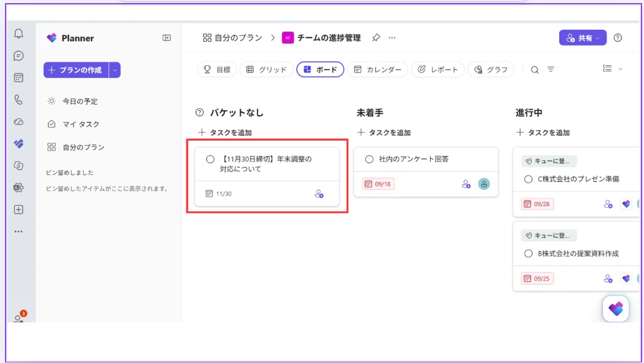Open the Calendar icon in the left rail
The width and height of the screenshot is (644, 363).
click(x=19, y=78)
